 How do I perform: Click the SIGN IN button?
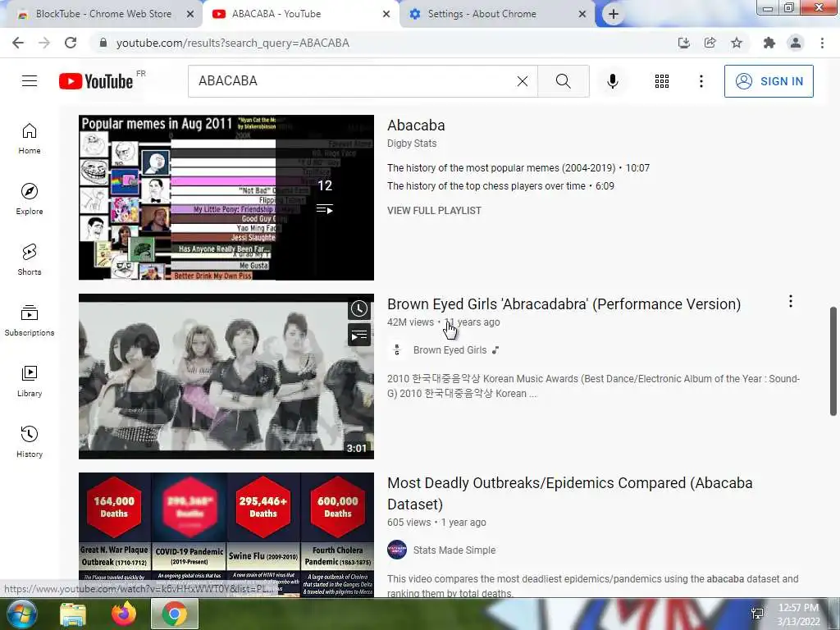[x=769, y=81]
